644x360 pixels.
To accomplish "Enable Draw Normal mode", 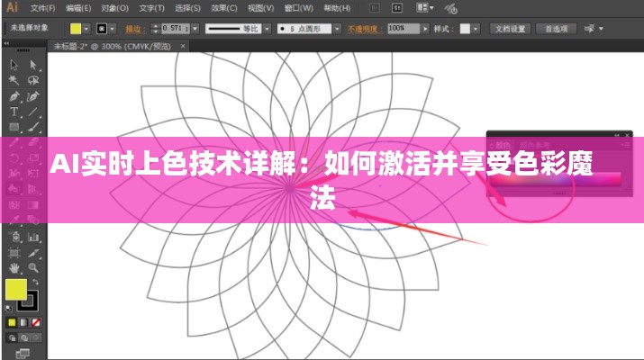I will point(12,337).
